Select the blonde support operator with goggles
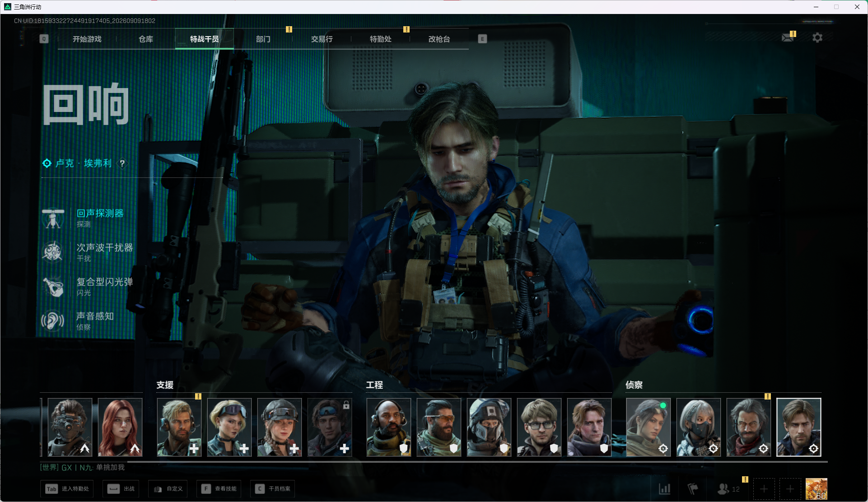This screenshot has width=868, height=502. click(229, 427)
